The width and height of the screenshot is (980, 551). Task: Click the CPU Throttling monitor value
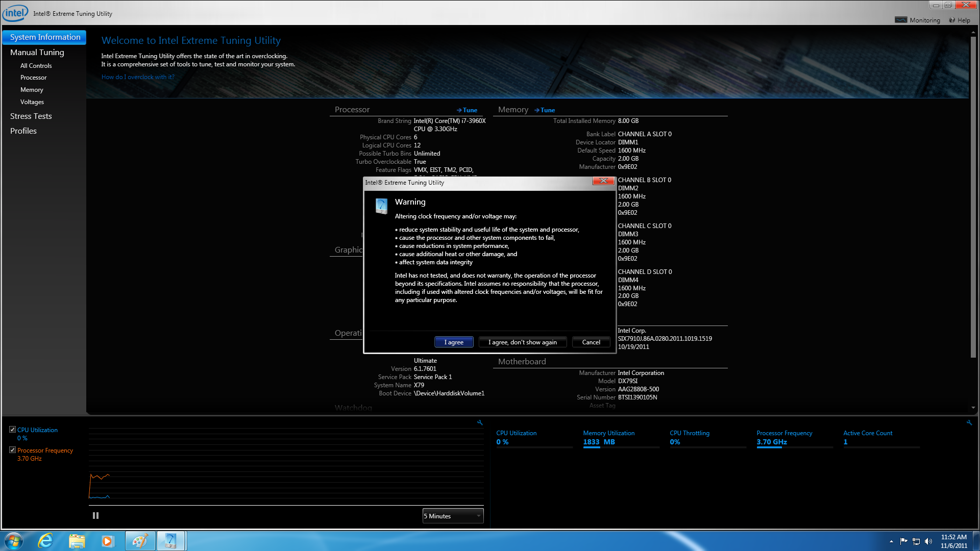point(675,442)
